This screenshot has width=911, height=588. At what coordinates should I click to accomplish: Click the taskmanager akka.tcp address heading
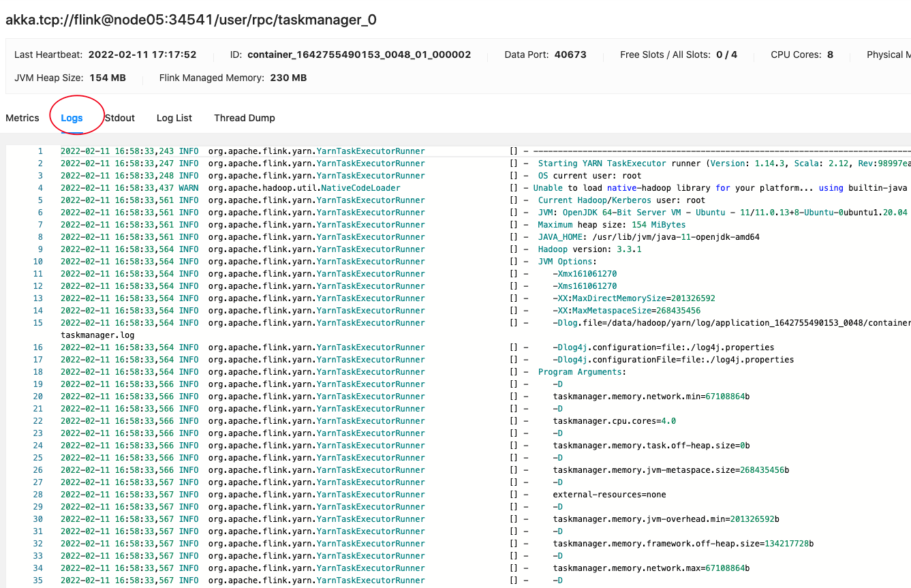191,20
